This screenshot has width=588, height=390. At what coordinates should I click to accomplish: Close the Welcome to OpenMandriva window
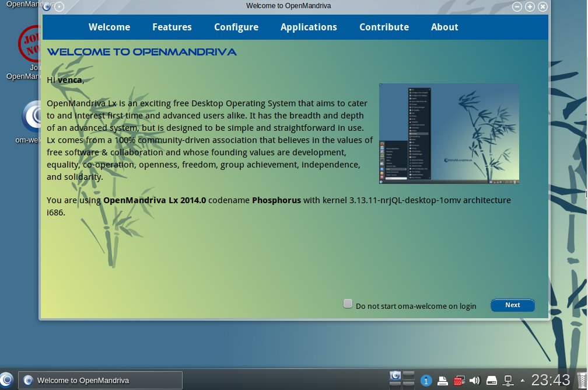coord(542,6)
